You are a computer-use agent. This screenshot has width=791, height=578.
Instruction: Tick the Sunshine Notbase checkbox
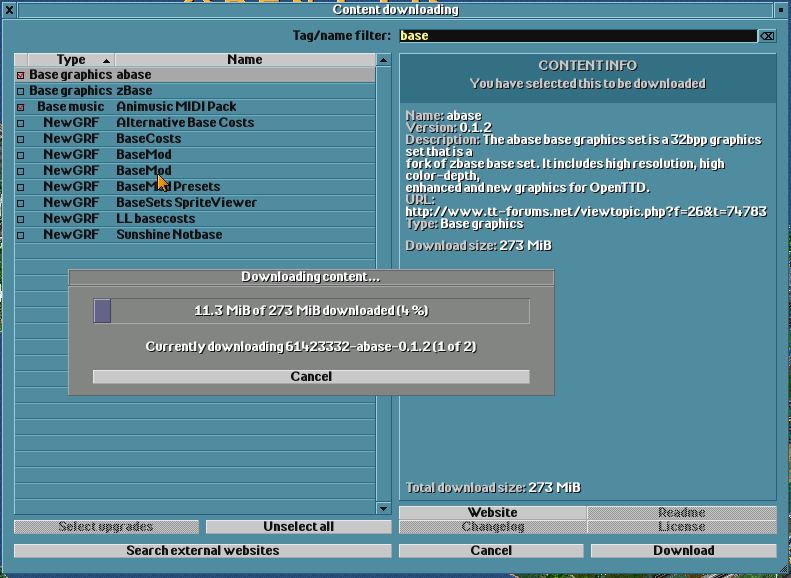point(21,235)
